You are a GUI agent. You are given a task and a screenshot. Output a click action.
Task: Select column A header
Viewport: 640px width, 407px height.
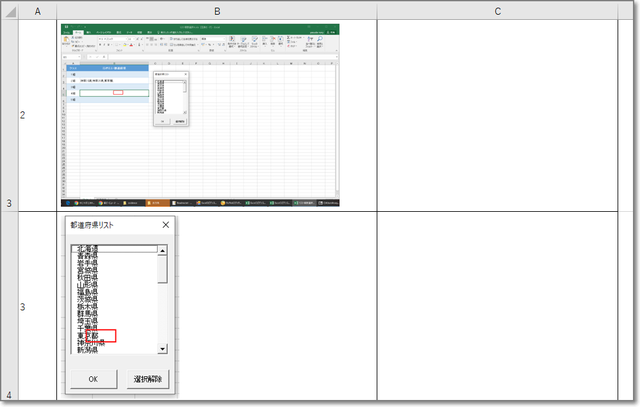[x=37, y=10]
